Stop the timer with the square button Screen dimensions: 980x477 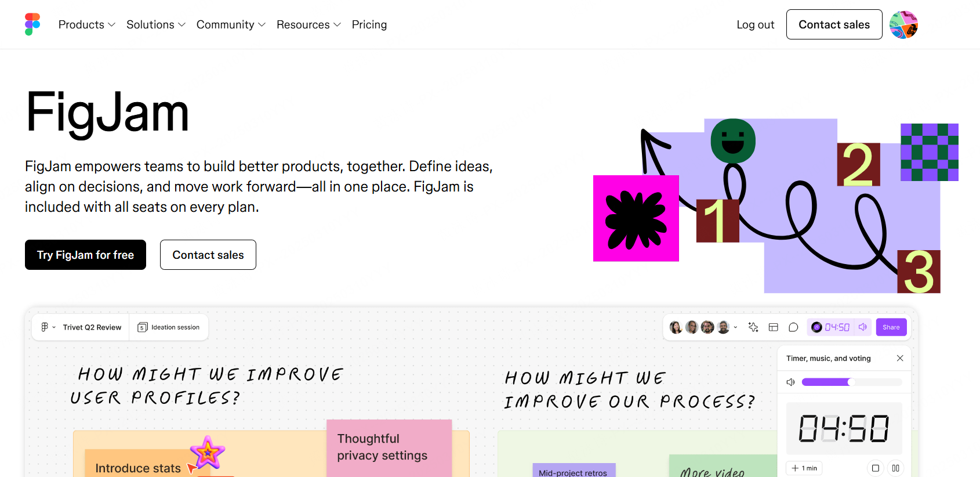point(875,468)
